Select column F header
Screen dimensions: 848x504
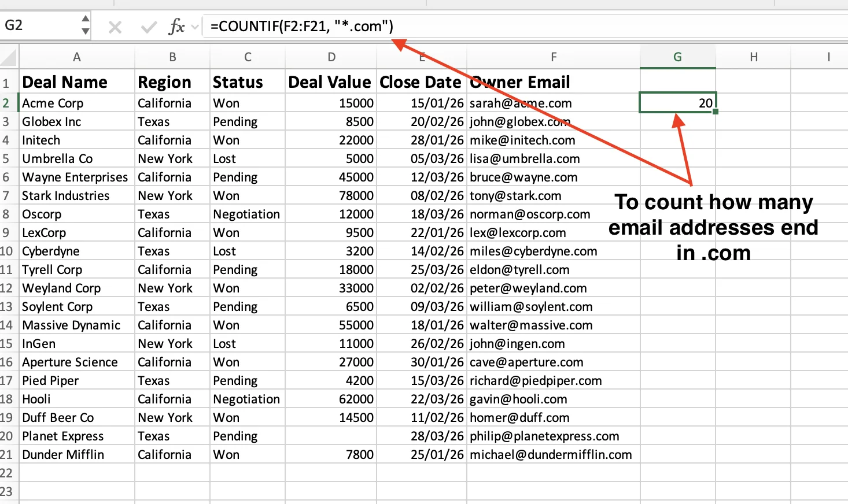click(554, 57)
